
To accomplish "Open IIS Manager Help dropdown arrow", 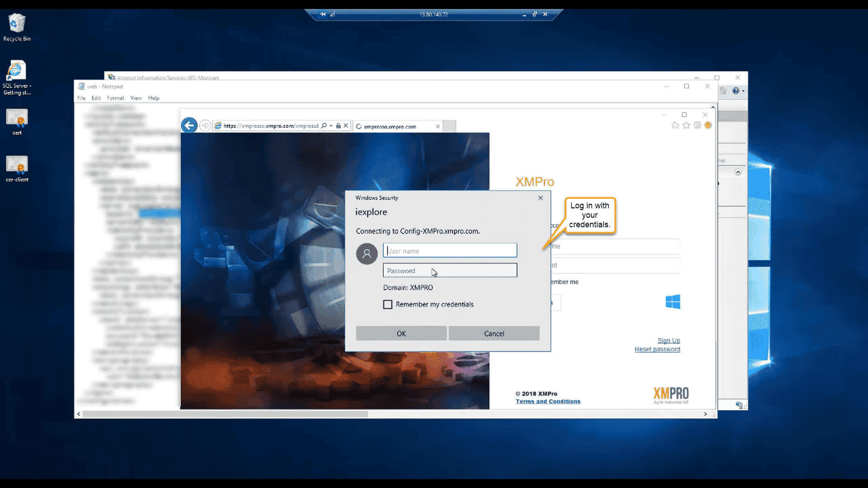I will [x=743, y=91].
